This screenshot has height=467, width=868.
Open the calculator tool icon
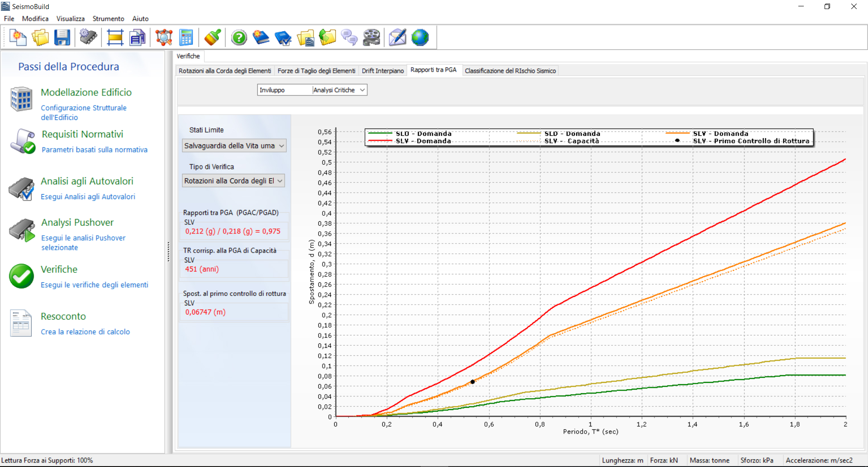pos(186,38)
